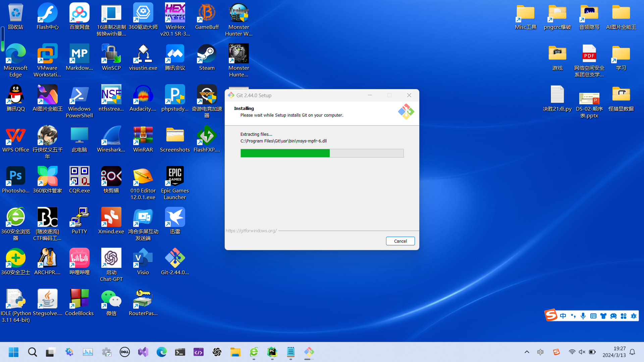Select the 决胜21点.py file
Screen dimensions: 644x362
click(557, 99)
